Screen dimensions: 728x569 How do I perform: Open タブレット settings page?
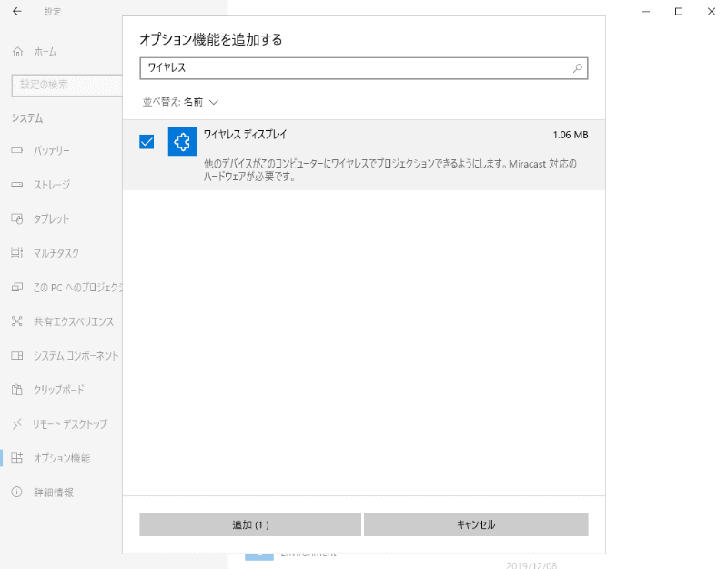tap(51, 218)
